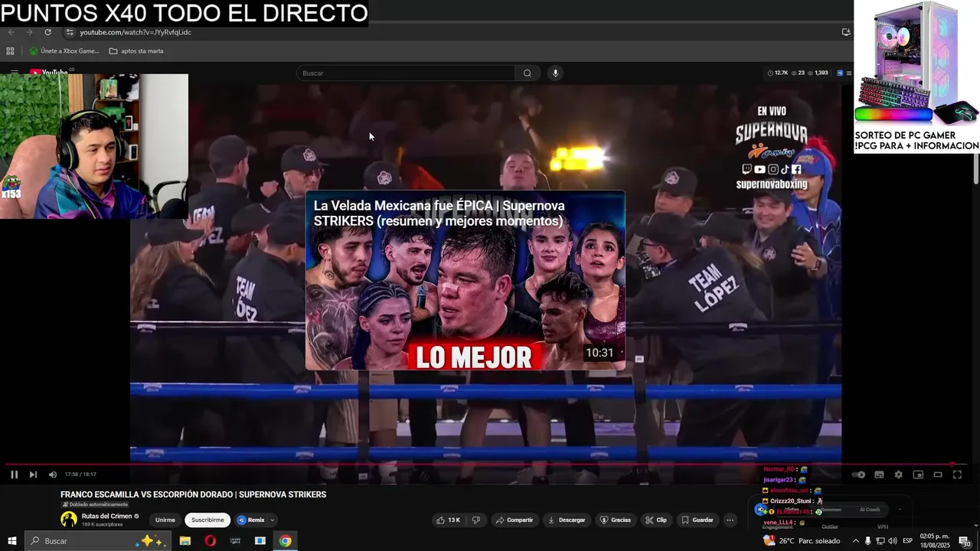Click the cast media icon in address bar
Image resolution: width=980 pixels, height=551 pixels.
[846, 32]
